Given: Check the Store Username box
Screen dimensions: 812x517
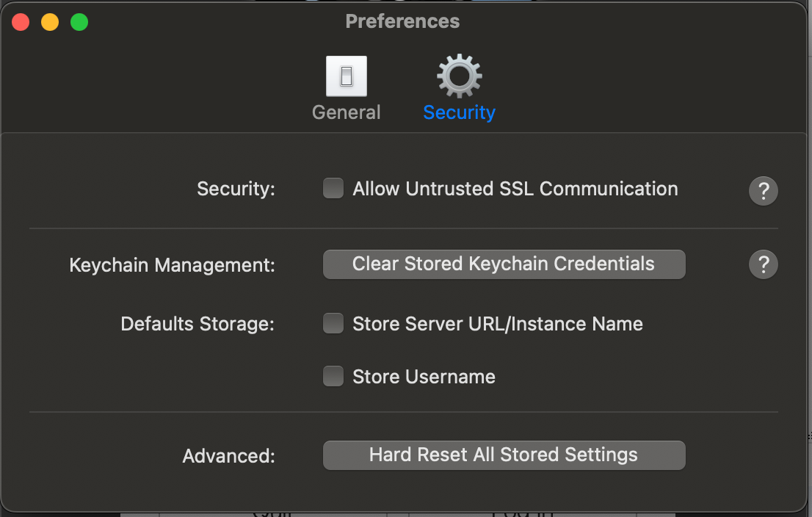Looking at the screenshot, I should click(x=333, y=376).
